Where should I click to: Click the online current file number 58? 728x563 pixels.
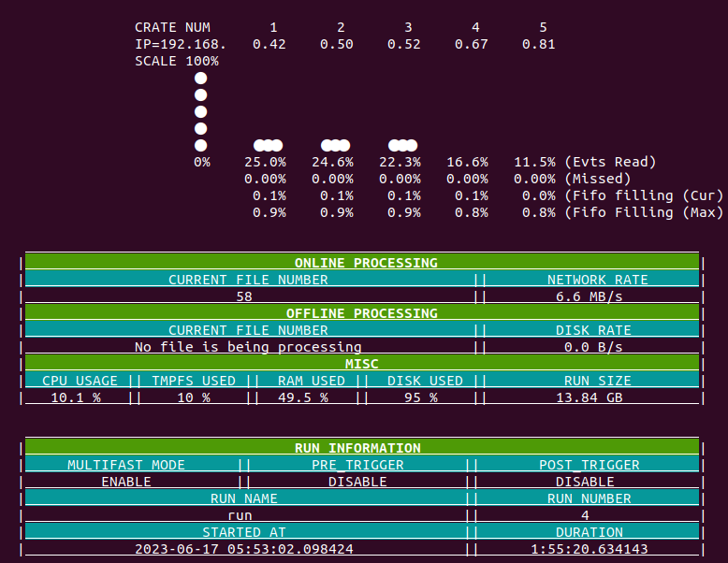click(245, 296)
